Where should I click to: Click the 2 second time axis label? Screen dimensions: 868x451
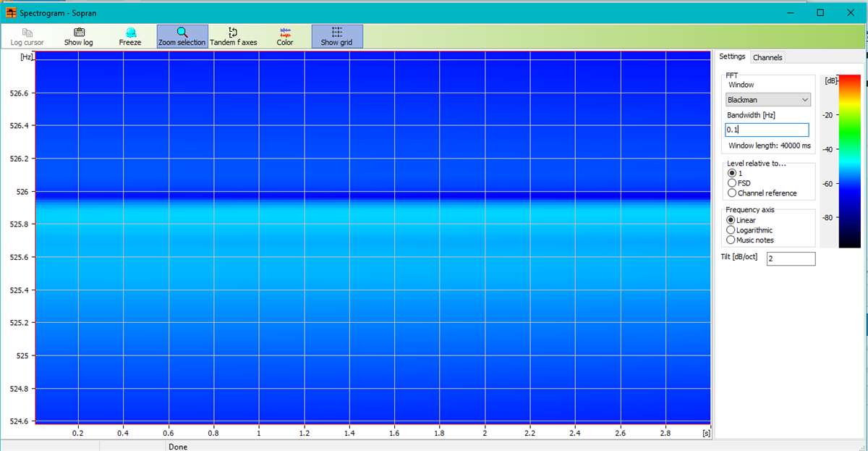coord(485,433)
